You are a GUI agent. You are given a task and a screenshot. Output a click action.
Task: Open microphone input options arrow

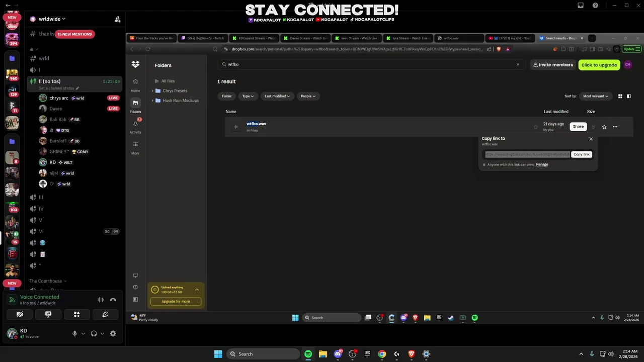pyautogui.click(x=83, y=333)
